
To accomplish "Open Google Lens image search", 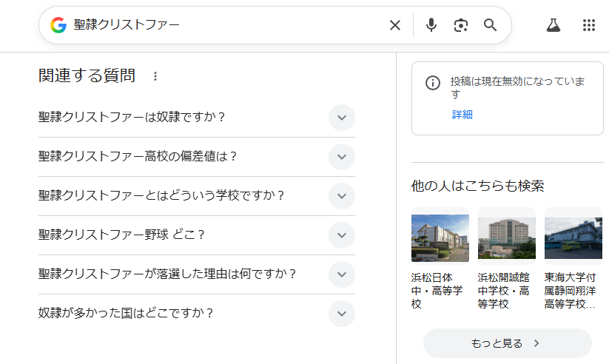I will tap(461, 25).
